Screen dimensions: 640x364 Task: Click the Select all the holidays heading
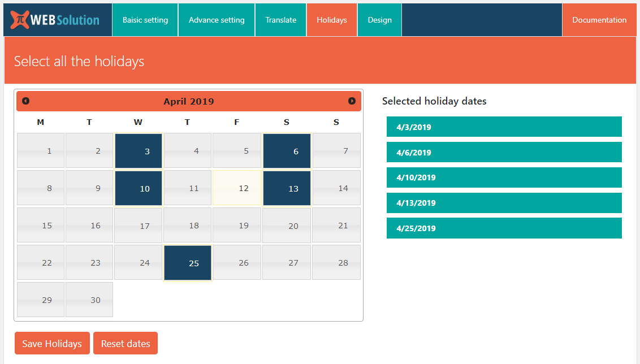[79, 61]
